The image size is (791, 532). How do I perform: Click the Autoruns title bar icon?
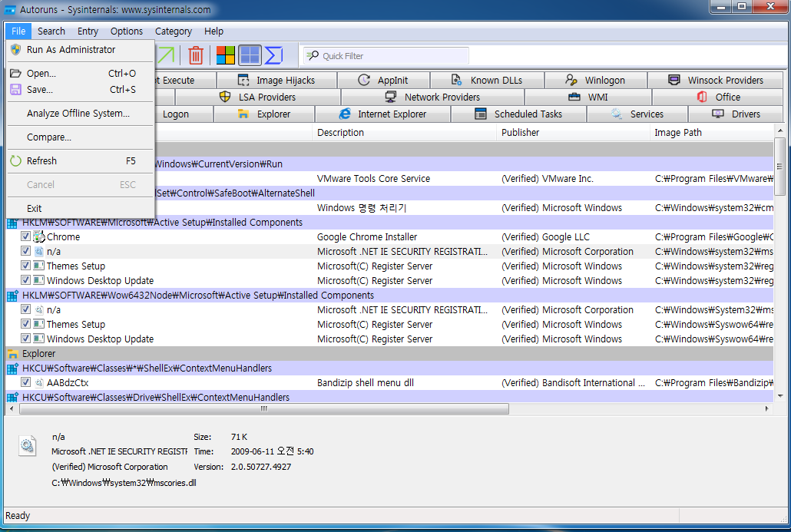pyautogui.click(x=10, y=9)
